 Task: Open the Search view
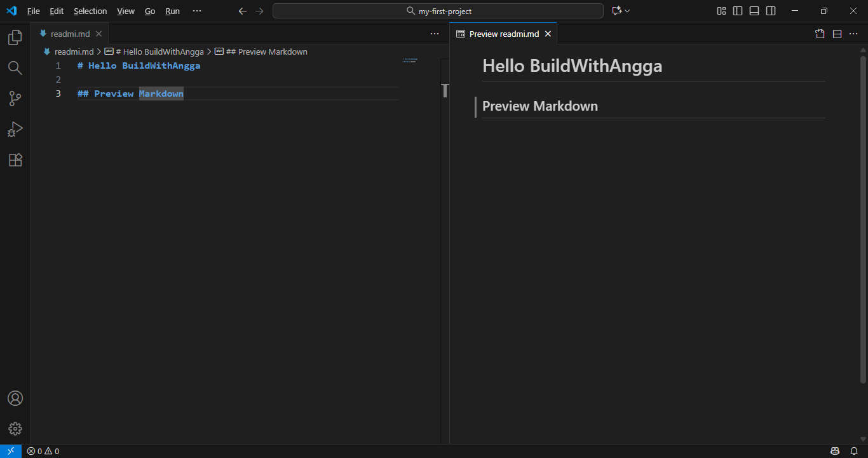(15, 67)
